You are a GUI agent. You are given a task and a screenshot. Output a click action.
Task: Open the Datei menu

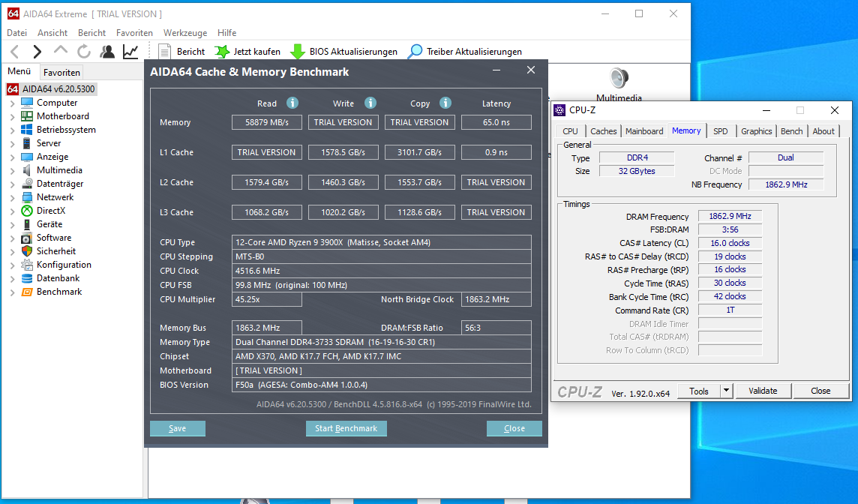[x=17, y=33]
